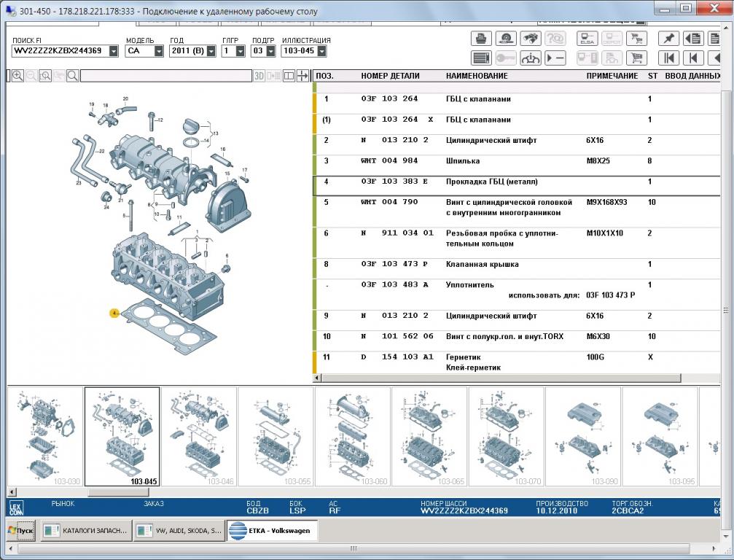Click remote desktop bottom horizontal scrollbar
734x560 pixels.
tap(354, 548)
